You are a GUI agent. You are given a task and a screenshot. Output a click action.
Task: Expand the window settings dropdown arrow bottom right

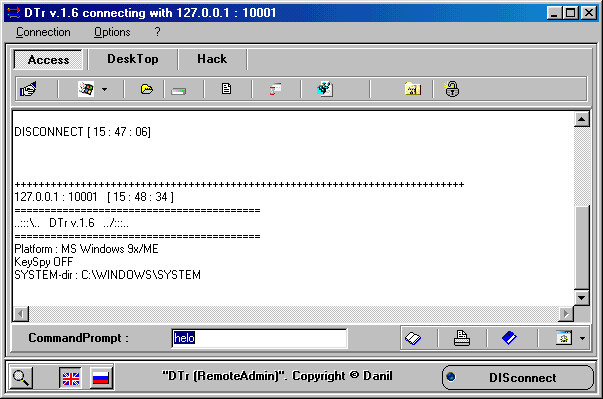click(582, 338)
